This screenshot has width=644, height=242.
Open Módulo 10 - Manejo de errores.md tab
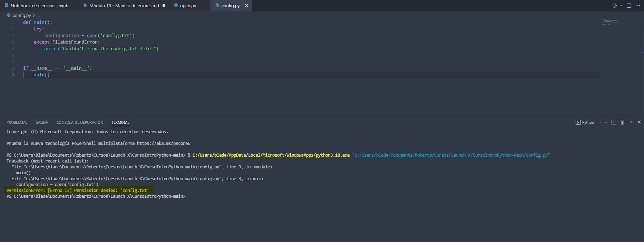tap(124, 6)
